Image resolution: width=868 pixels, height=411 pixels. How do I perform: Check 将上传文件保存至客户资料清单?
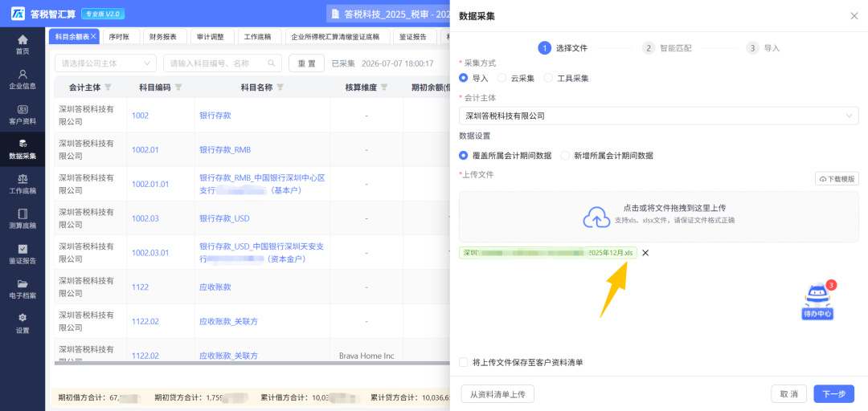click(x=464, y=362)
